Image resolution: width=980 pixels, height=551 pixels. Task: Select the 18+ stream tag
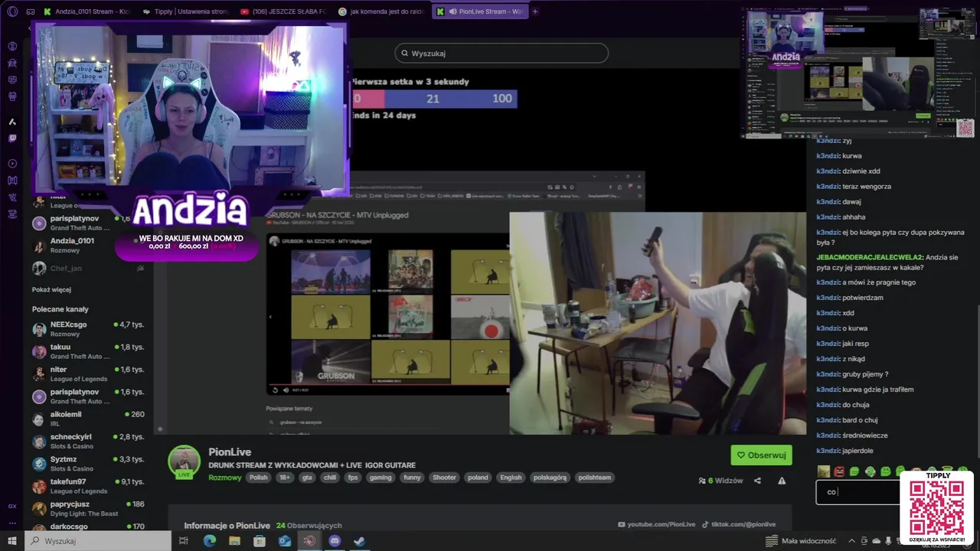(285, 478)
